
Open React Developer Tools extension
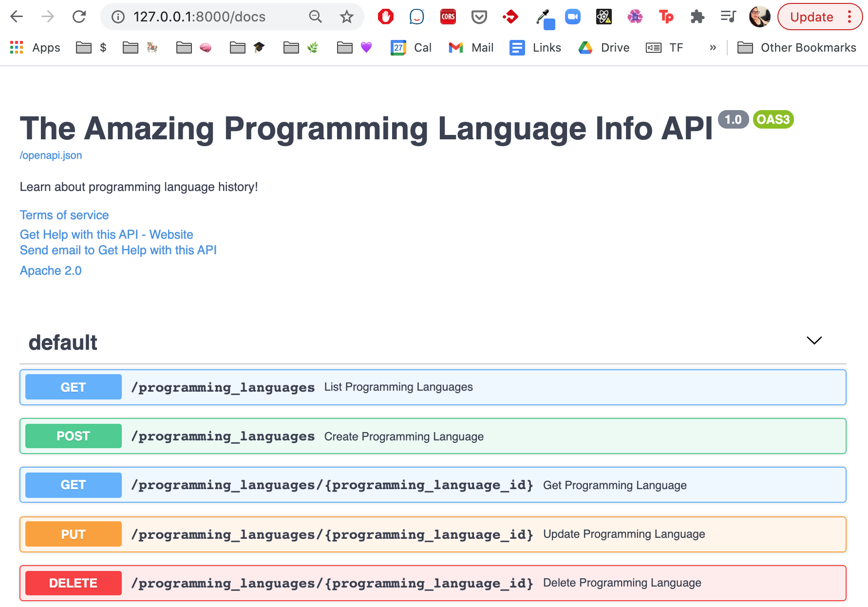(604, 17)
